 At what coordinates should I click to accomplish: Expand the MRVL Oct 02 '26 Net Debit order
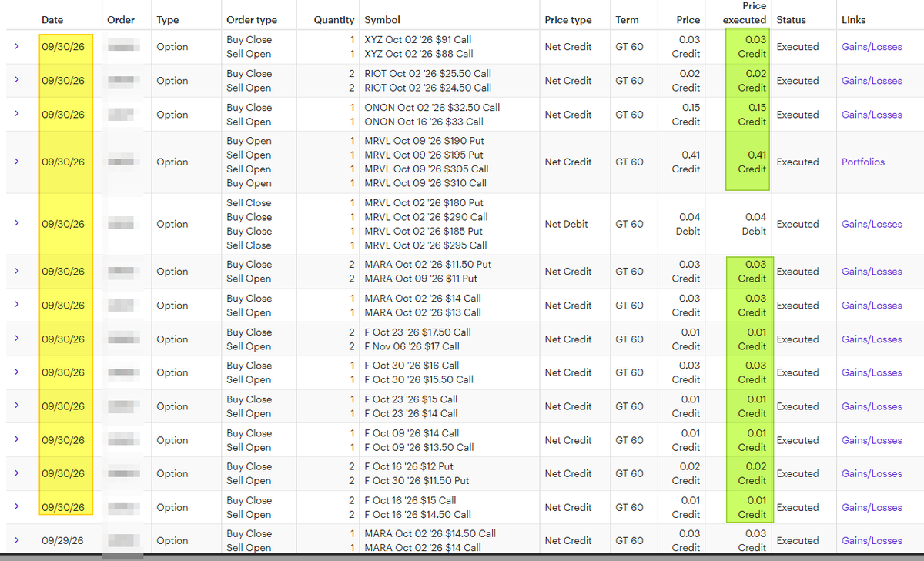click(16, 224)
